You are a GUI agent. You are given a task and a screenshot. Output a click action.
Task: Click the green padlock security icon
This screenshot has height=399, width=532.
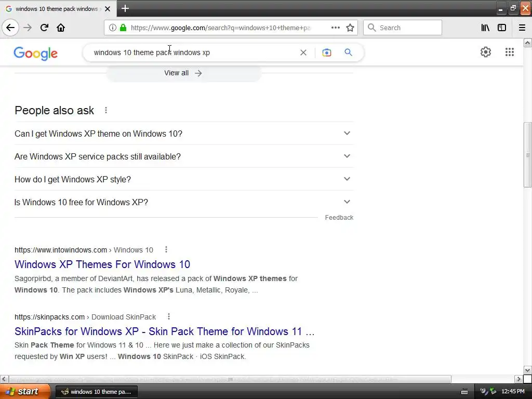tap(123, 28)
